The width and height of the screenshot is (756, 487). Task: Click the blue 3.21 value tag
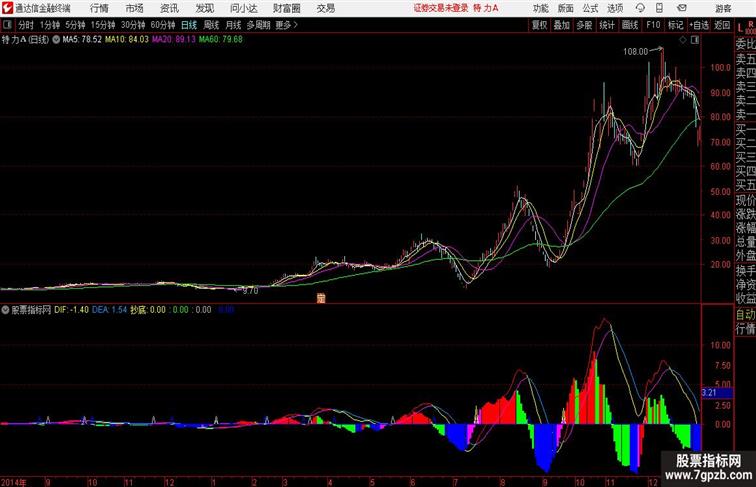[716, 392]
